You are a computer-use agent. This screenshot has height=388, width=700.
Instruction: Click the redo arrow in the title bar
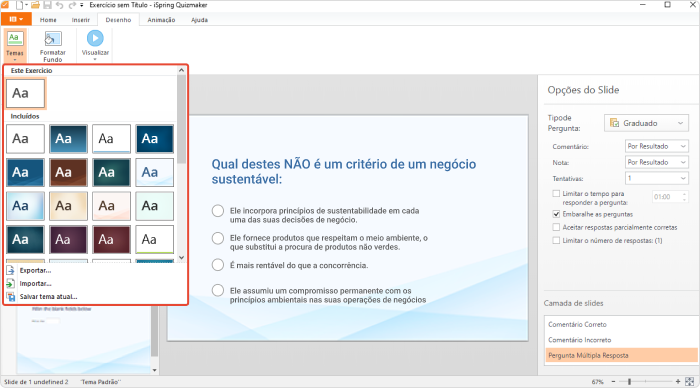tap(72, 5)
